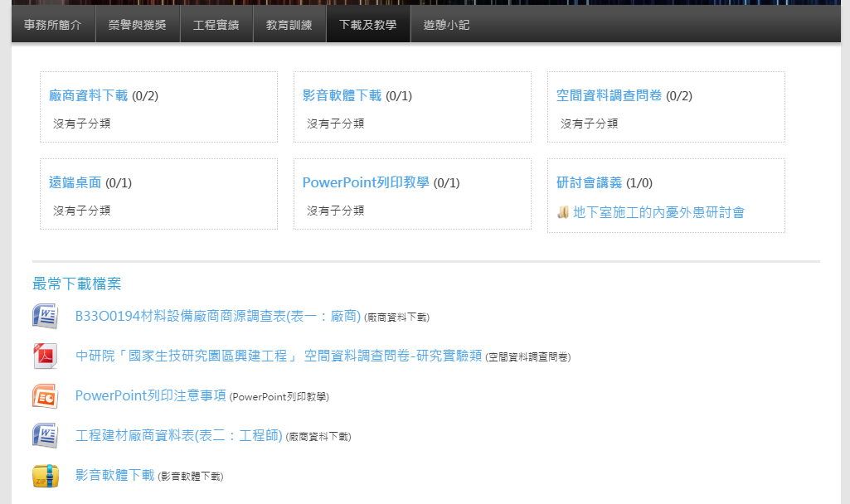The width and height of the screenshot is (850, 504).
Task: Open the 研討會講義 category link
Action: [589, 182]
